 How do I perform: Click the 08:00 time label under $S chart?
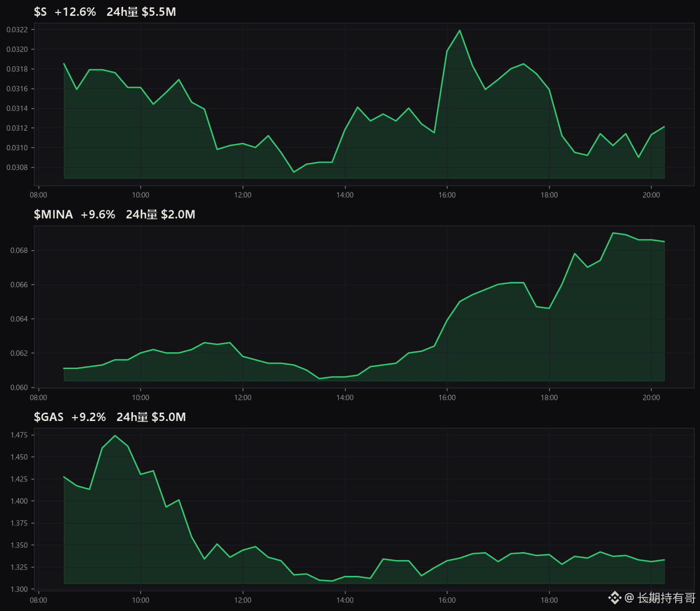(x=39, y=195)
